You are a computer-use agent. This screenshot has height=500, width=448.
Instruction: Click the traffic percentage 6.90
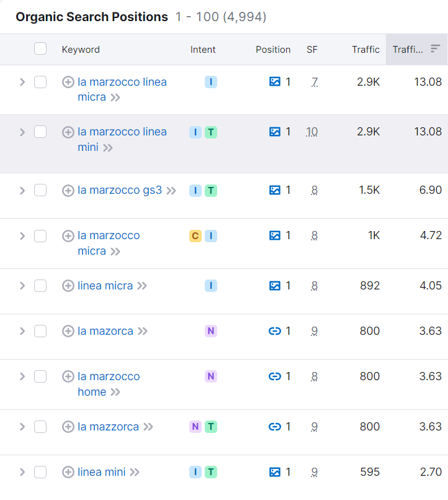tap(431, 190)
